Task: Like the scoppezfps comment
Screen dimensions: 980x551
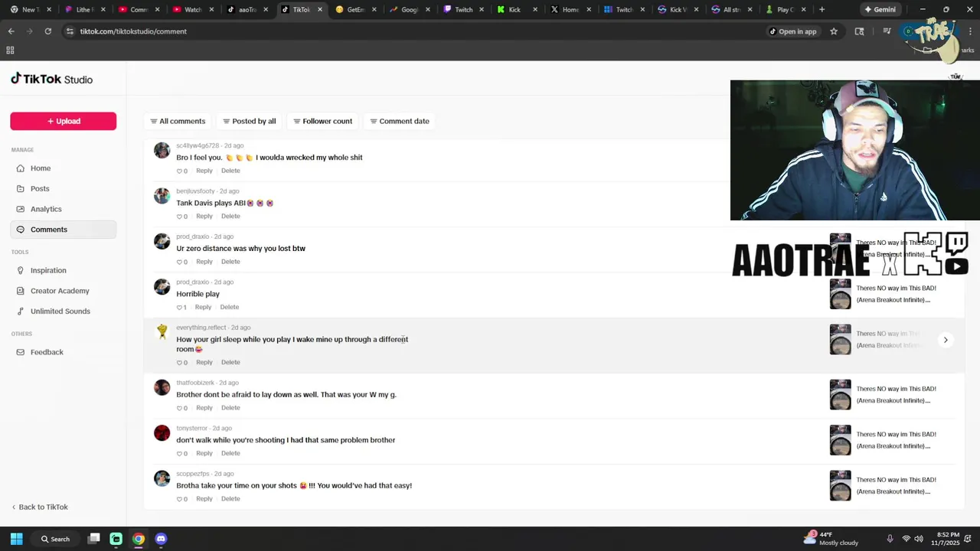Action: pyautogui.click(x=181, y=499)
